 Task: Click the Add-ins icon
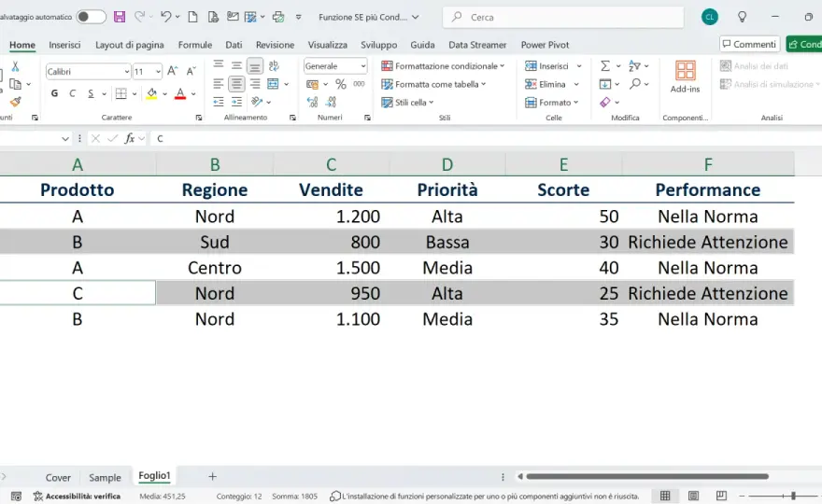686,77
